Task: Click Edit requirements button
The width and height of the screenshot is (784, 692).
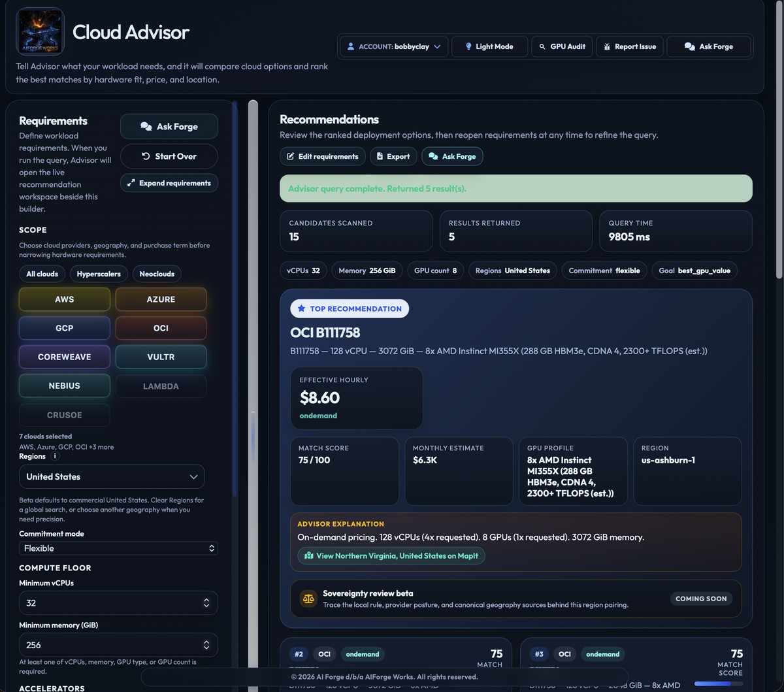Action: (323, 156)
